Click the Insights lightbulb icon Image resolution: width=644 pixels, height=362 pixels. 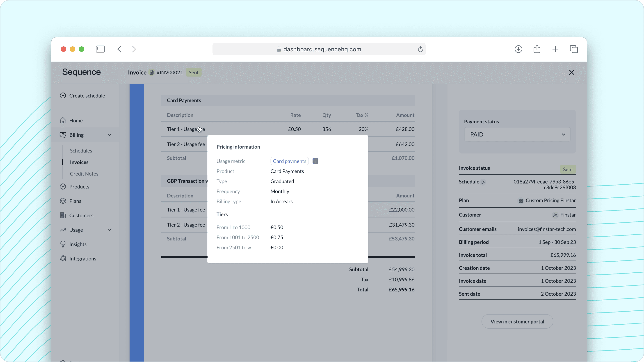(63, 244)
